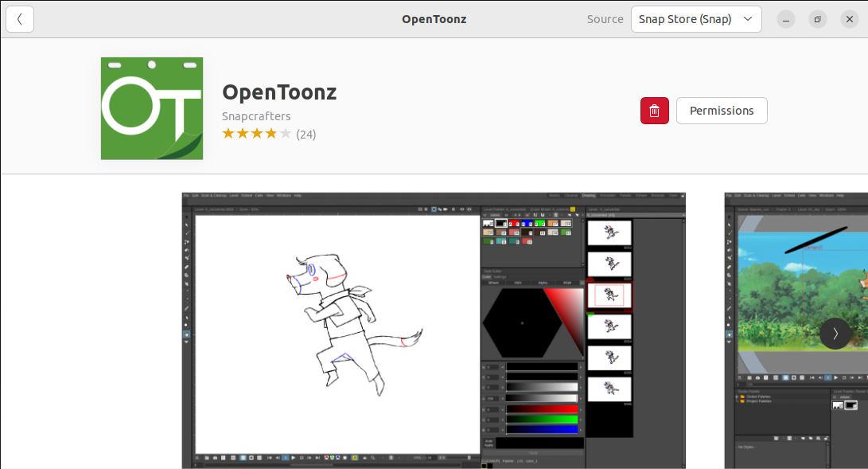
Task: Click the Snapcrafters publisher name
Action: point(256,116)
